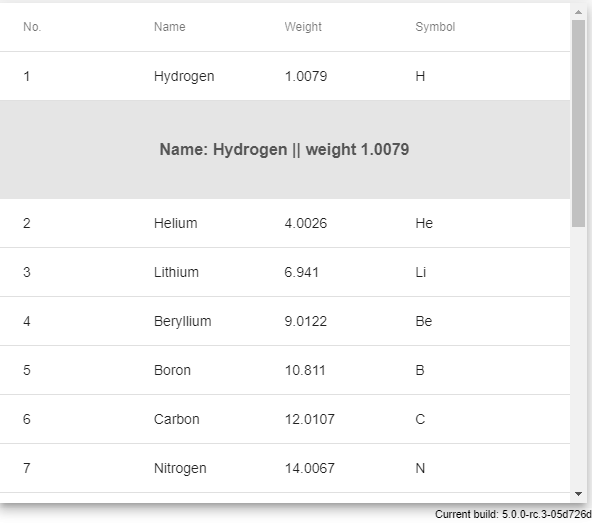
Task: Click weight value 1.0079 in Hydrogen row
Action: [x=306, y=76]
